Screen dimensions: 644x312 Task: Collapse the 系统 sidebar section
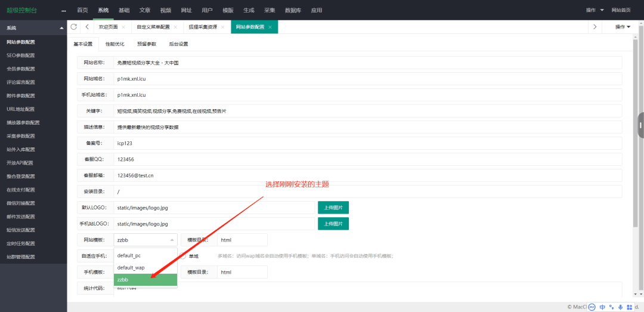click(61, 28)
